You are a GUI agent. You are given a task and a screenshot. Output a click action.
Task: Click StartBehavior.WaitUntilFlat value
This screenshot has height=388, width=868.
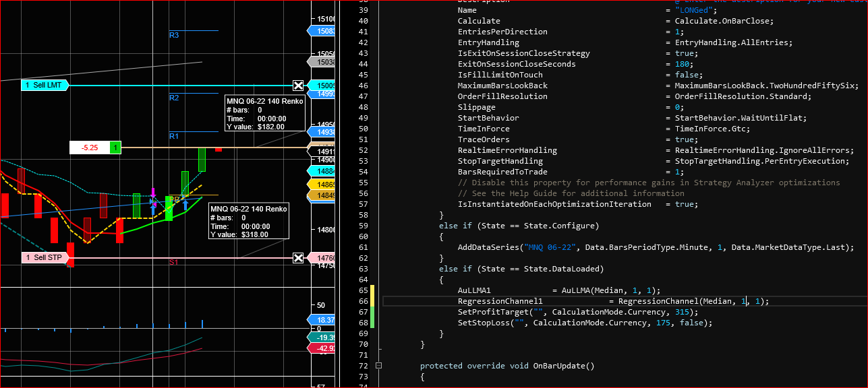click(x=739, y=118)
